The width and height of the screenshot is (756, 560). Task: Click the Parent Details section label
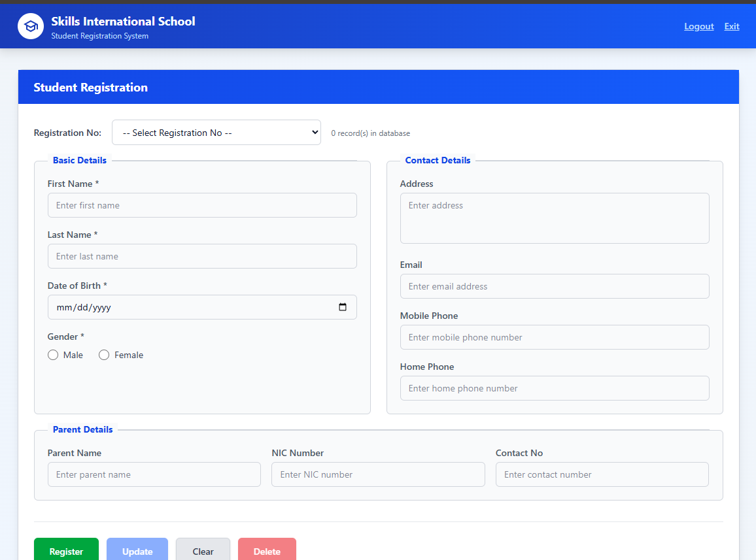[x=82, y=429]
